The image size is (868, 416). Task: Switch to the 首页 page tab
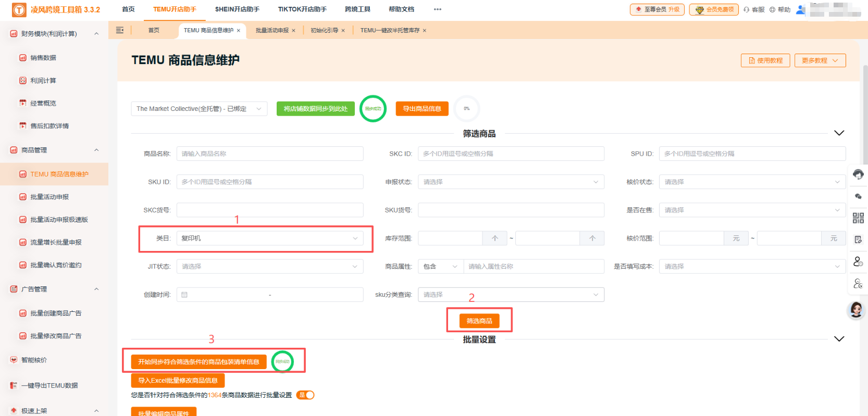tap(154, 31)
